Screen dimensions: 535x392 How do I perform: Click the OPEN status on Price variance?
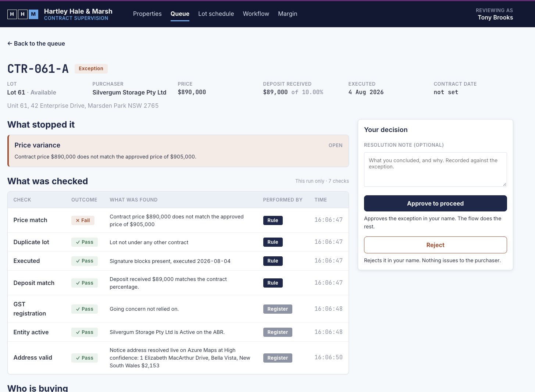[x=335, y=145]
